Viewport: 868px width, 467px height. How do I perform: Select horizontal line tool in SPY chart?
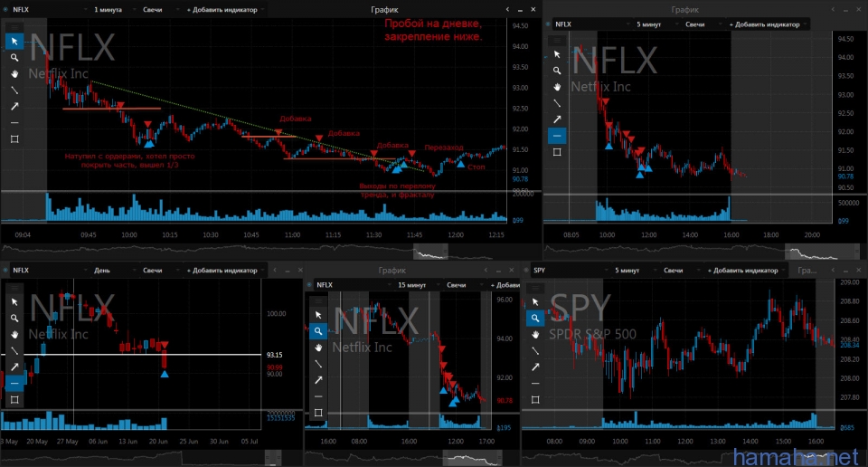pos(534,384)
